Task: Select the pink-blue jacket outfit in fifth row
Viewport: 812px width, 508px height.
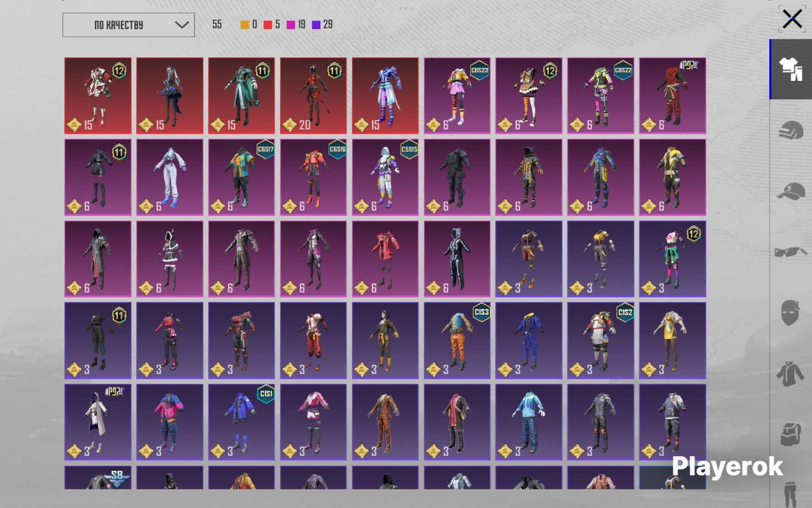Action: (x=170, y=422)
